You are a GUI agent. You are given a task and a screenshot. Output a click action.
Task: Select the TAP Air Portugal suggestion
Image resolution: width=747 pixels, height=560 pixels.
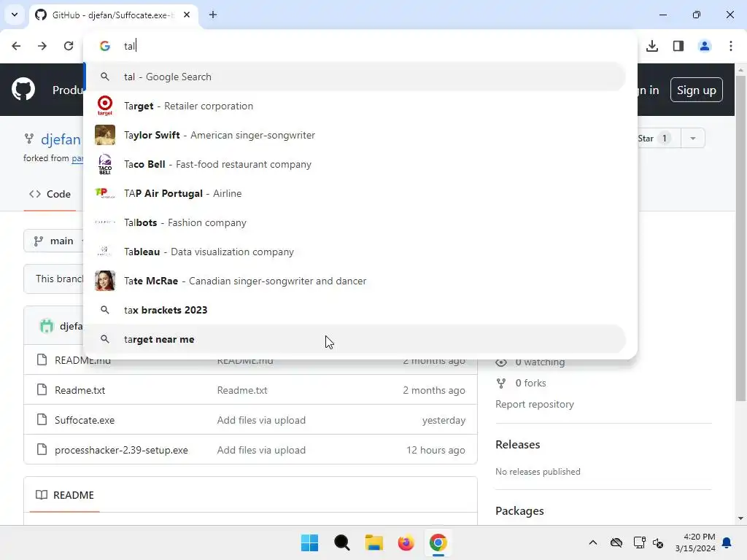(355, 193)
